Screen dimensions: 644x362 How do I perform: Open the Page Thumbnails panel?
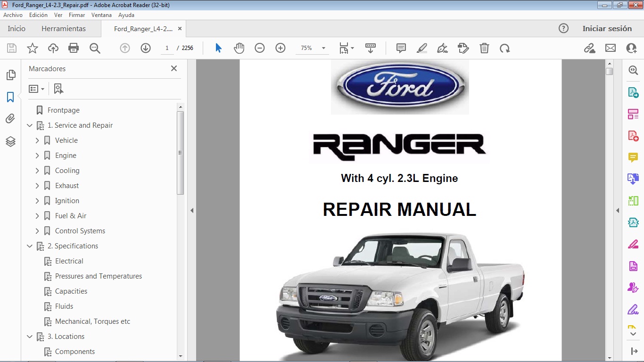click(10, 74)
